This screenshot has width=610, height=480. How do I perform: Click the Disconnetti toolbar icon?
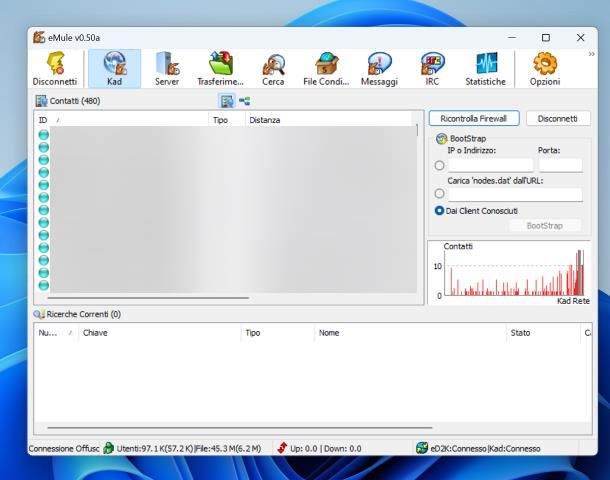pos(55,68)
